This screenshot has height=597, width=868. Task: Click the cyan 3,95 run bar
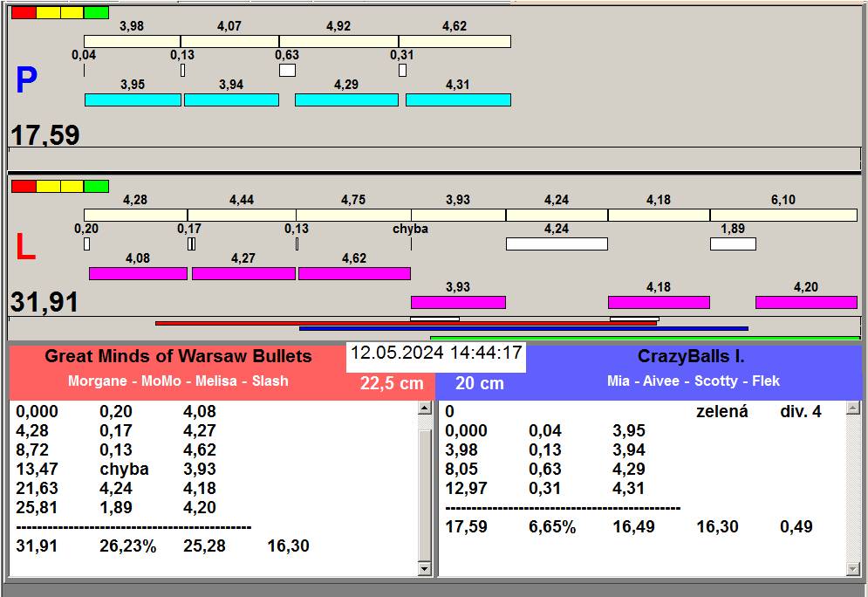click(133, 99)
